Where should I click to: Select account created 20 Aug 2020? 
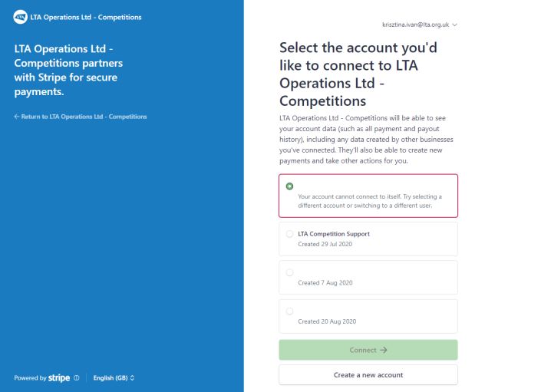289,311
